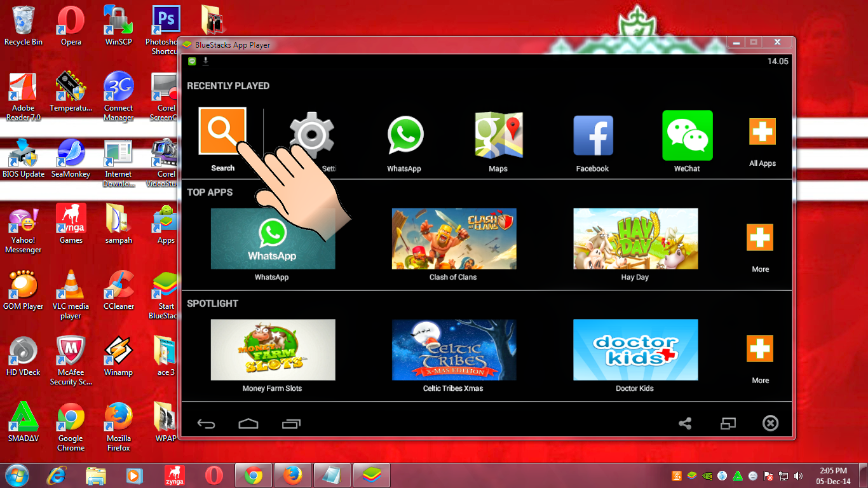Click the circled X exit icon
Viewport: 868px width, 488px height.
770,423
